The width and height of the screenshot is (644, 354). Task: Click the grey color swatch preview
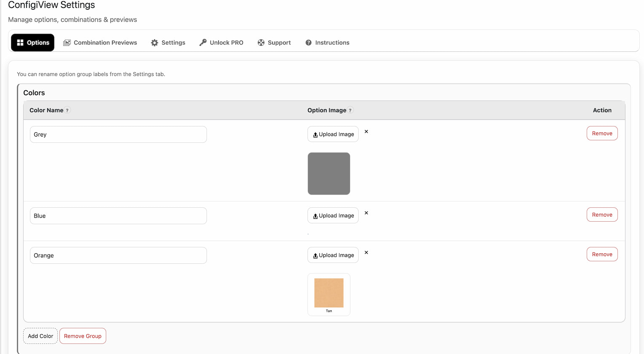pos(329,174)
